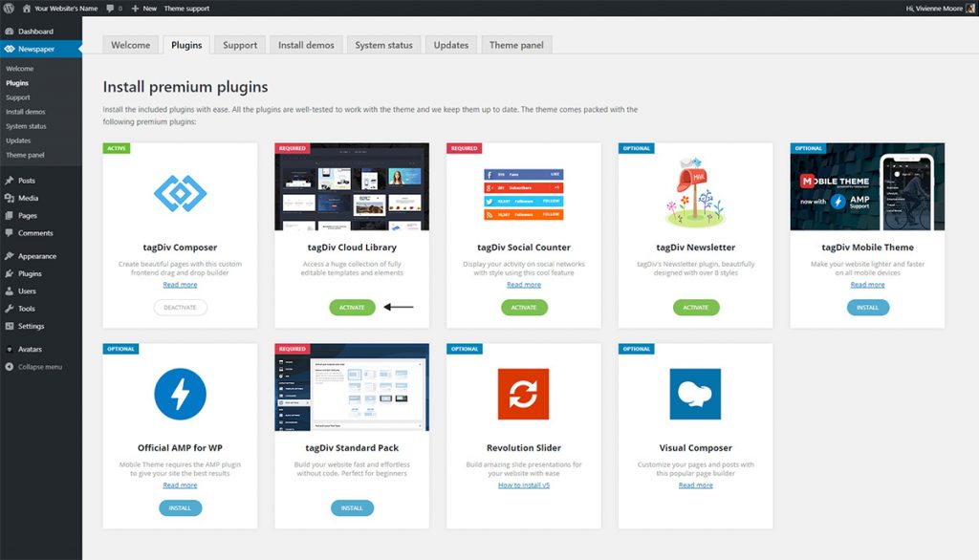Click Vivienne Moore's profile avatar
979x560 pixels.
pos(968,8)
